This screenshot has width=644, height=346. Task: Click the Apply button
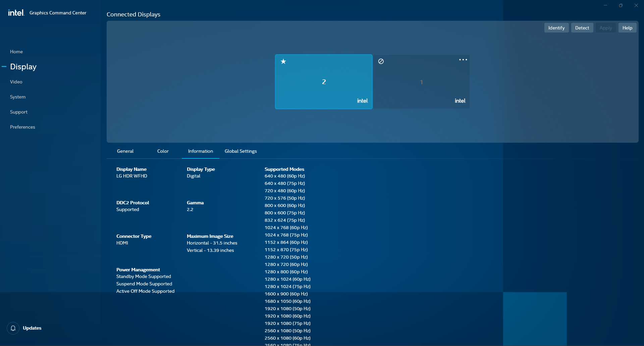606,28
